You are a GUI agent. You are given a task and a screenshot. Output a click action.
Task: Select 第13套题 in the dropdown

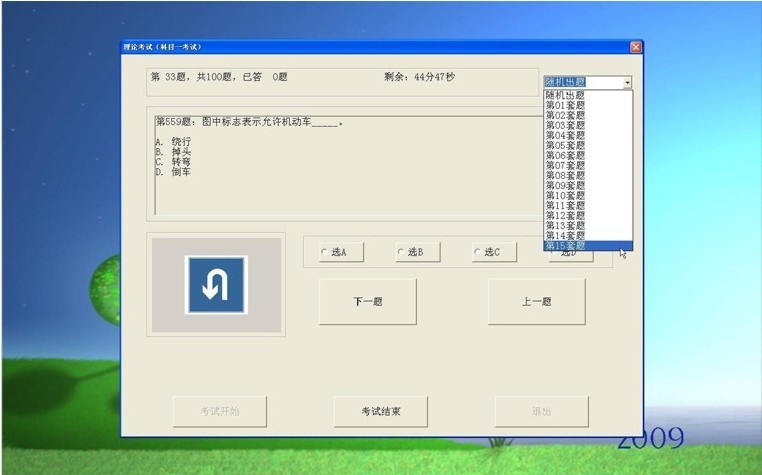[x=588, y=225]
